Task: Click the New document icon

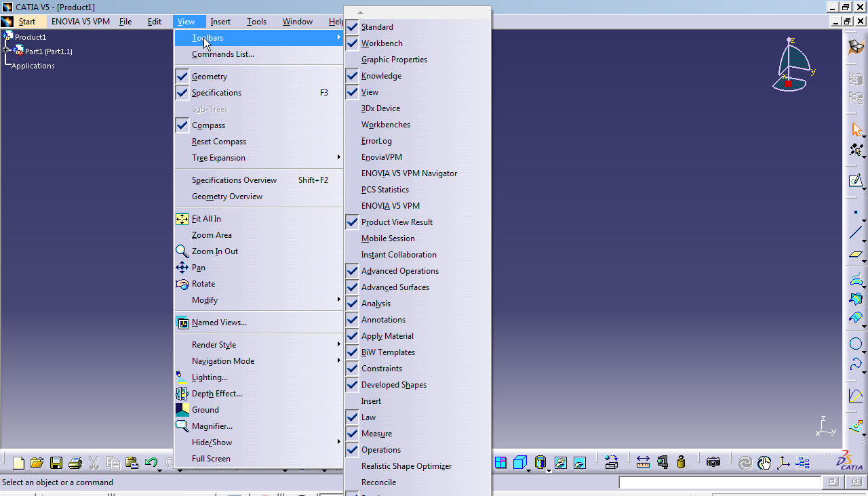Action: point(18,463)
